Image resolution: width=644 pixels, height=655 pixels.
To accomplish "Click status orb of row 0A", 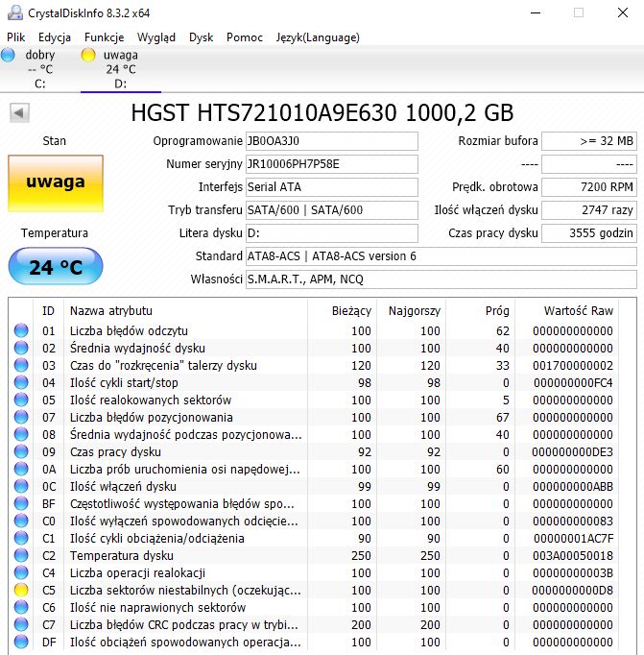I will click(21, 469).
